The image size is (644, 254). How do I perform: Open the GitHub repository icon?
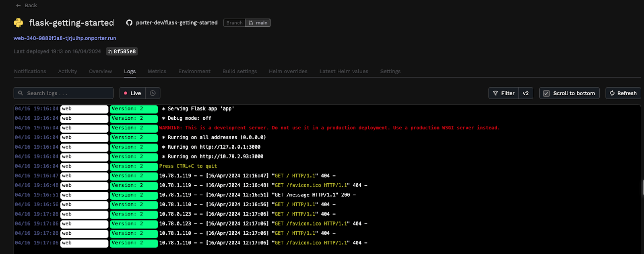tap(129, 23)
